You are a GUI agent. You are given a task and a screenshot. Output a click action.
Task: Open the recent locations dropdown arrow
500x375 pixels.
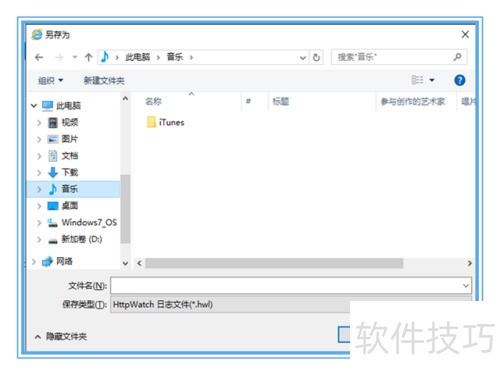(75, 57)
